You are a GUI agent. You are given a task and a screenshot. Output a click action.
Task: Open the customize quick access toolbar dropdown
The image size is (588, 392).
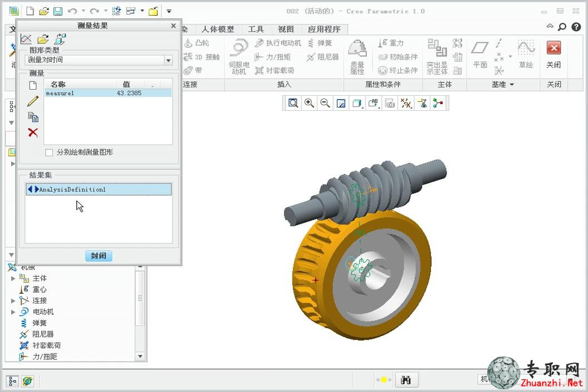point(169,11)
